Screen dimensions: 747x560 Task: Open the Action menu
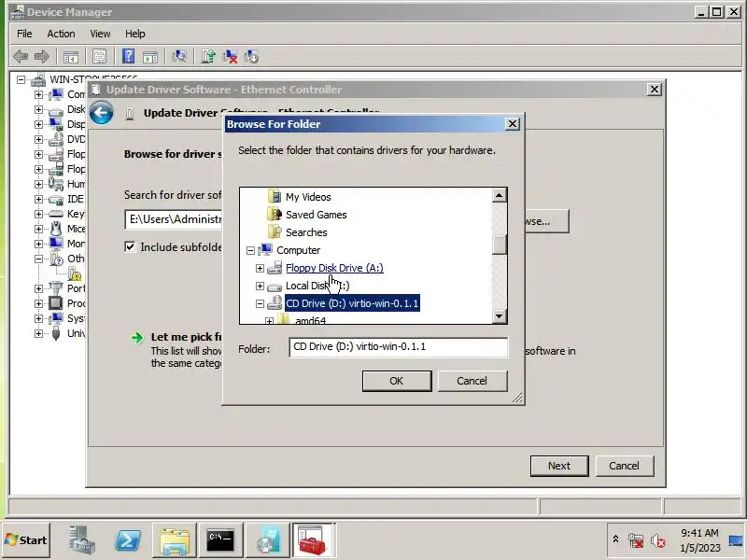(61, 34)
